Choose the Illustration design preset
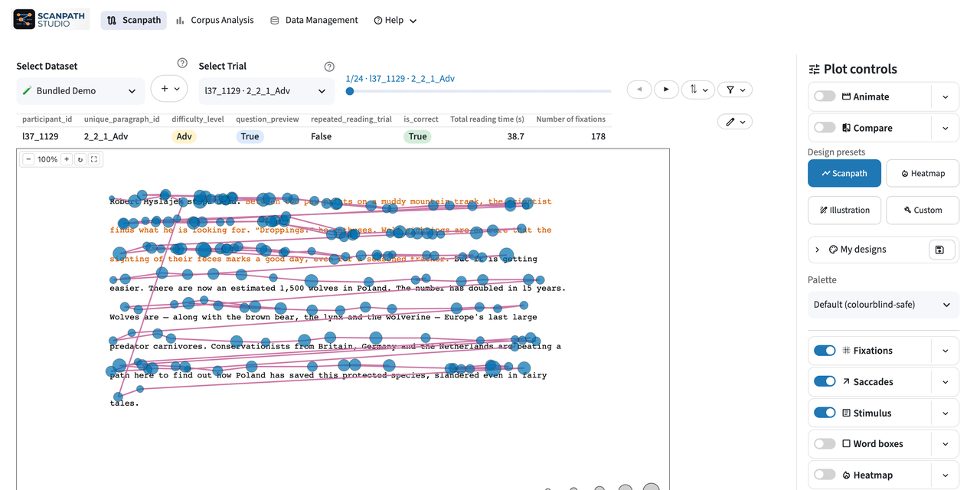The height and width of the screenshot is (490, 980). (x=844, y=210)
